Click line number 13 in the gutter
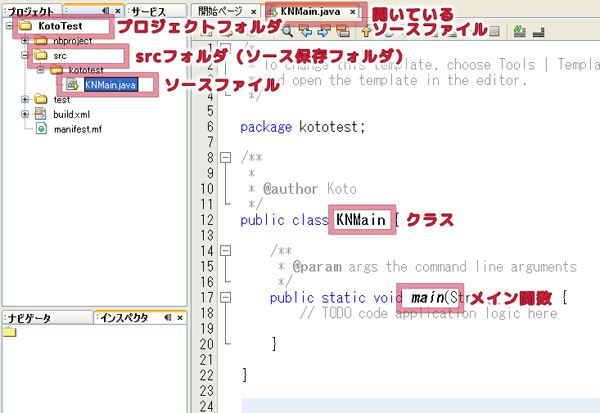Viewport: 600px width, 413px height. (207, 235)
